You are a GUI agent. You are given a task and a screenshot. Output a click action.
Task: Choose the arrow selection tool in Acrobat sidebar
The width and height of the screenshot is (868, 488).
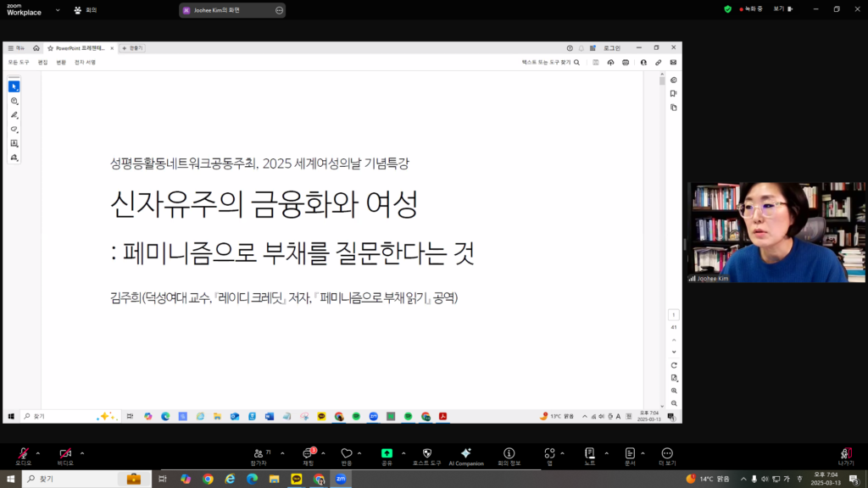(14, 87)
